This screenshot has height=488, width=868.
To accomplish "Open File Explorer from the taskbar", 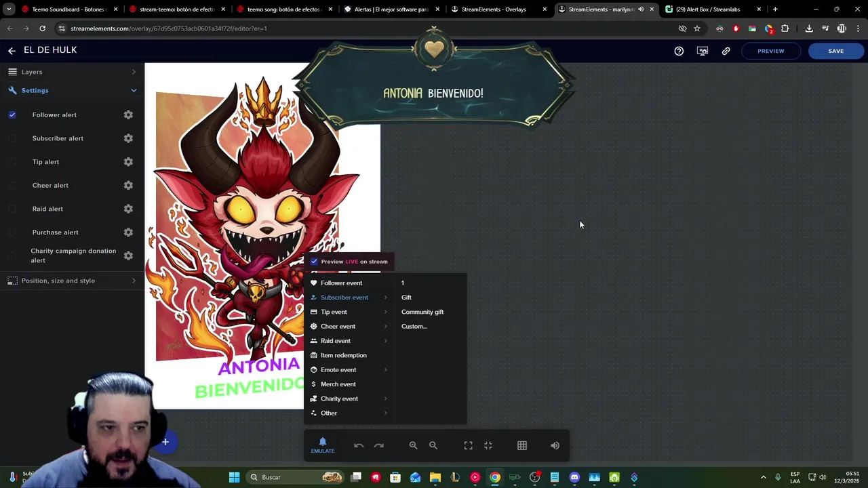I will pos(435,477).
